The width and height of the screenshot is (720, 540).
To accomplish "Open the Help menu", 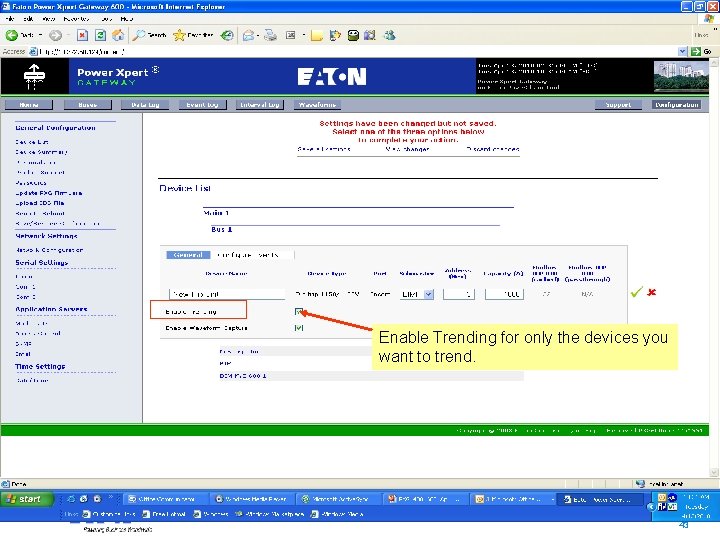I will pos(127,19).
